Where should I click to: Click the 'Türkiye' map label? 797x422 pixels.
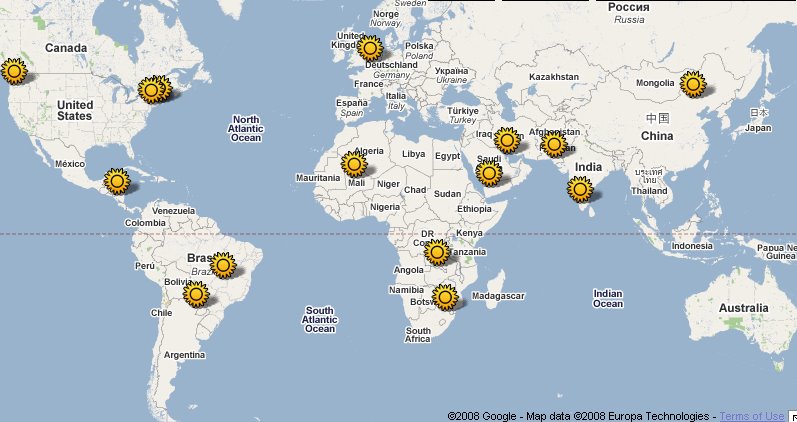(463, 110)
